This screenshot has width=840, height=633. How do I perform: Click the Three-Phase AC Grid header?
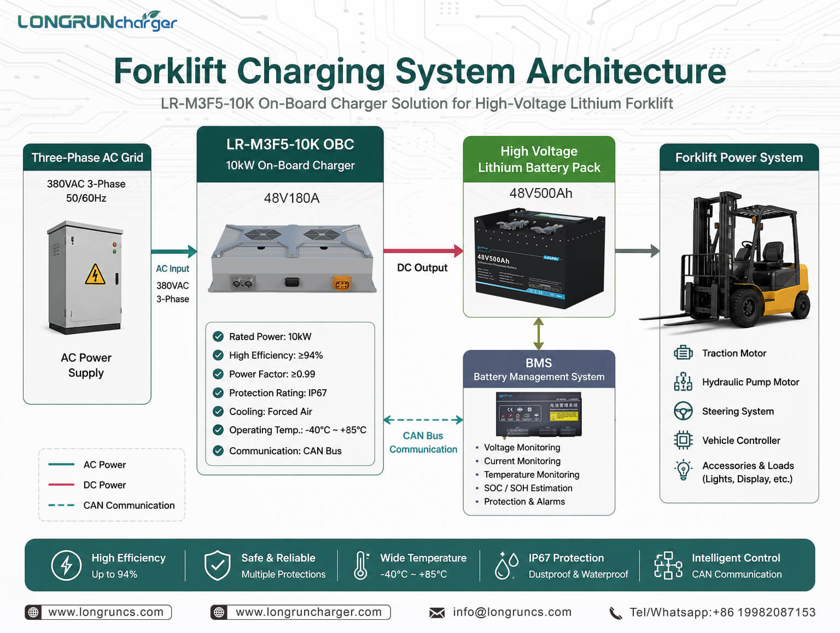tap(87, 157)
